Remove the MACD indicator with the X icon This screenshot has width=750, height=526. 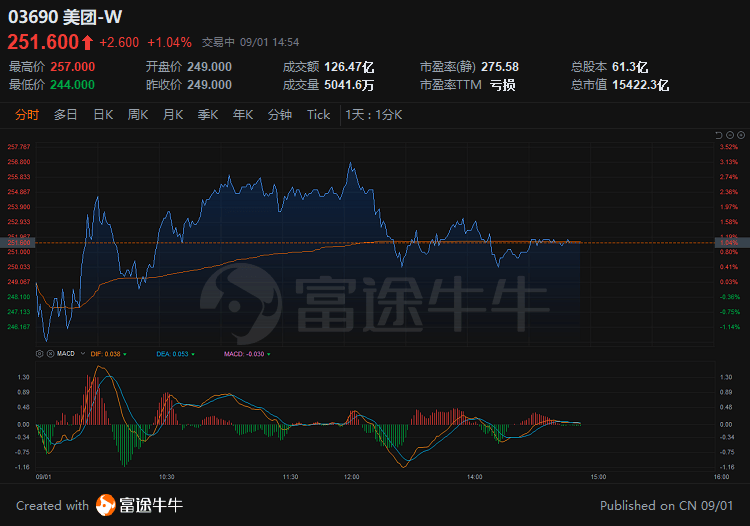(x=50, y=354)
